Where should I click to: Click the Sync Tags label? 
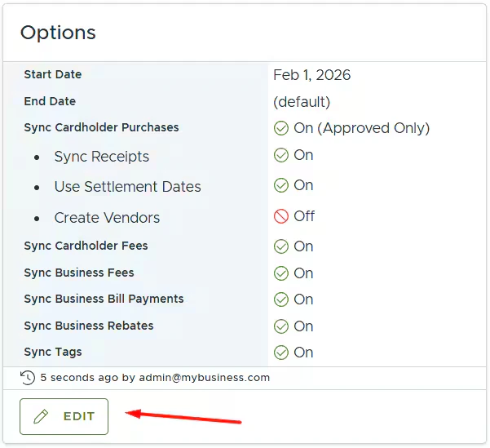[x=53, y=352]
